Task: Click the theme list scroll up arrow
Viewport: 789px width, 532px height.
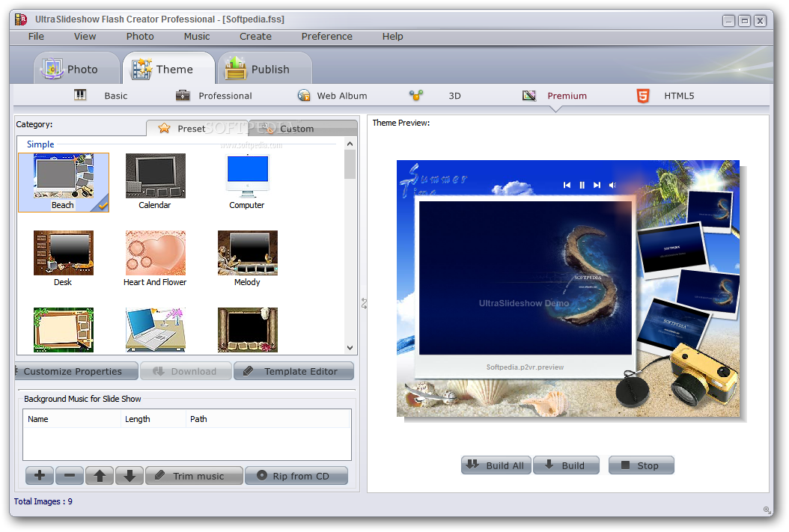Action: pos(350,144)
